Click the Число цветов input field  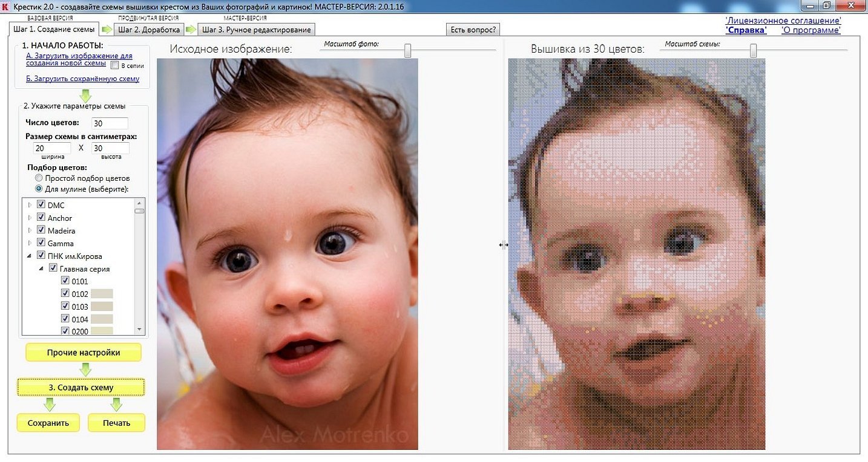tap(110, 123)
